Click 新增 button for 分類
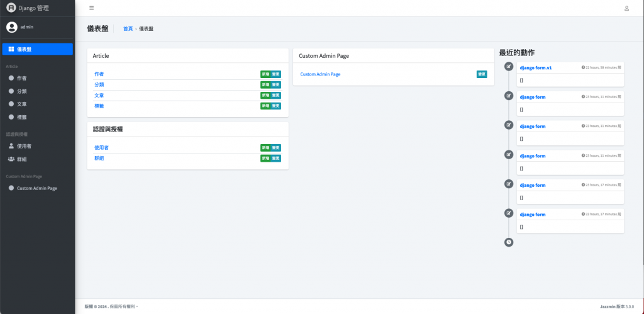644x314 pixels. point(266,85)
